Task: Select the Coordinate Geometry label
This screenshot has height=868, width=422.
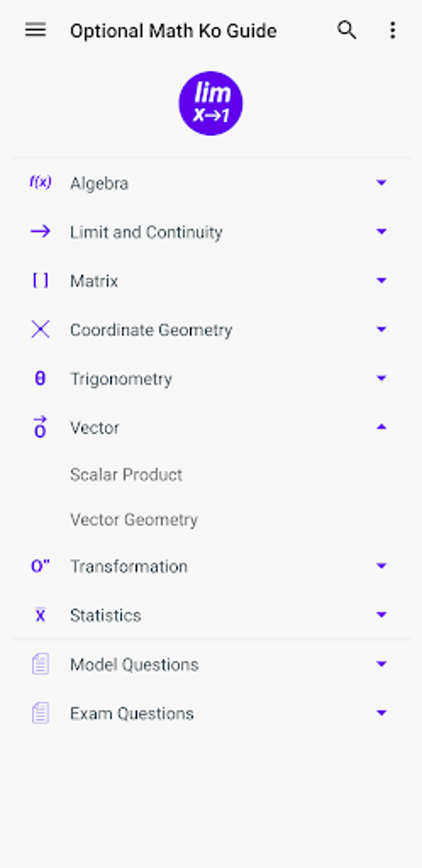Action: pyautogui.click(x=151, y=330)
